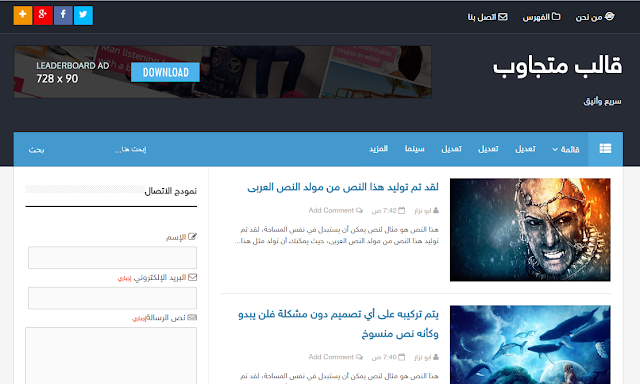
Task: Open the Facebook social icon
Action: coord(63,16)
